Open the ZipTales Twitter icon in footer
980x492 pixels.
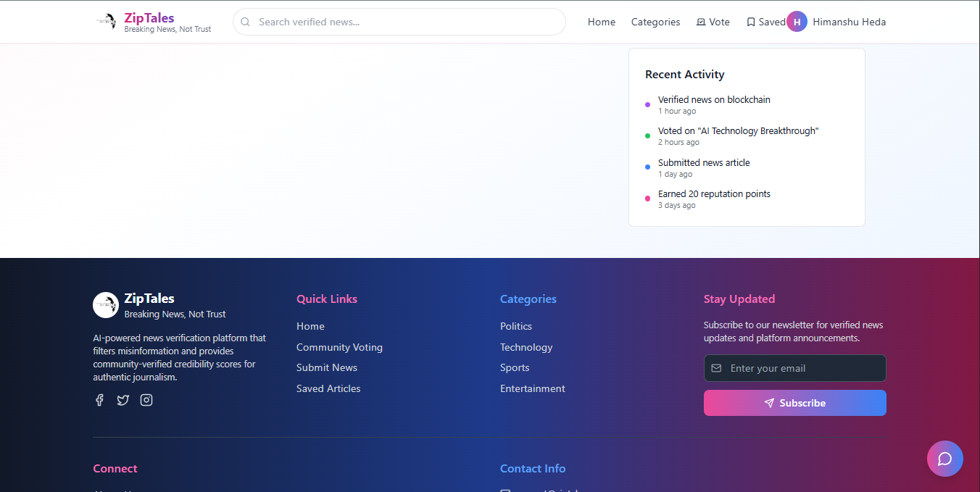pos(123,400)
